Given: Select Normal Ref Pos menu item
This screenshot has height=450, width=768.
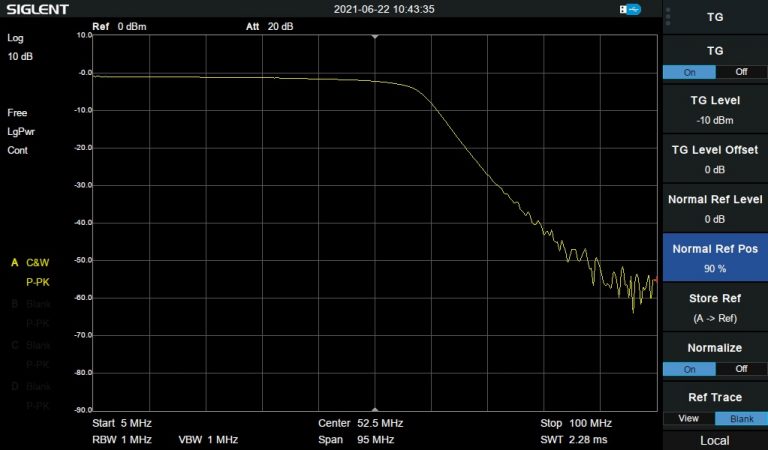Looking at the screenshot, I should 714,258.
